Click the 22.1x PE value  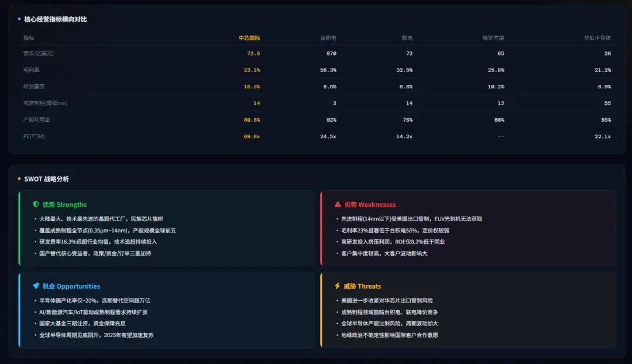coord(603,136)
